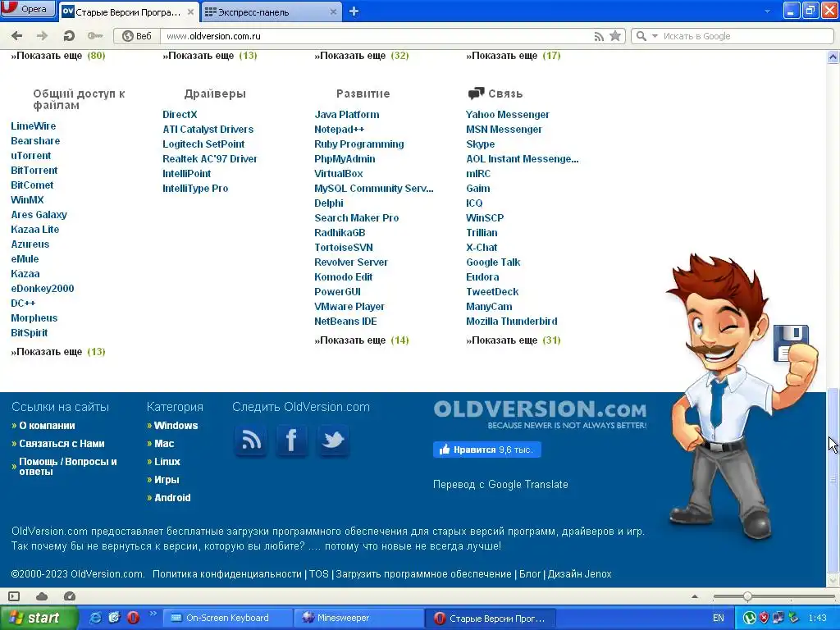Open the status bar zoom dropdown arrow
840x630 pixels.
tap(695, 596)
